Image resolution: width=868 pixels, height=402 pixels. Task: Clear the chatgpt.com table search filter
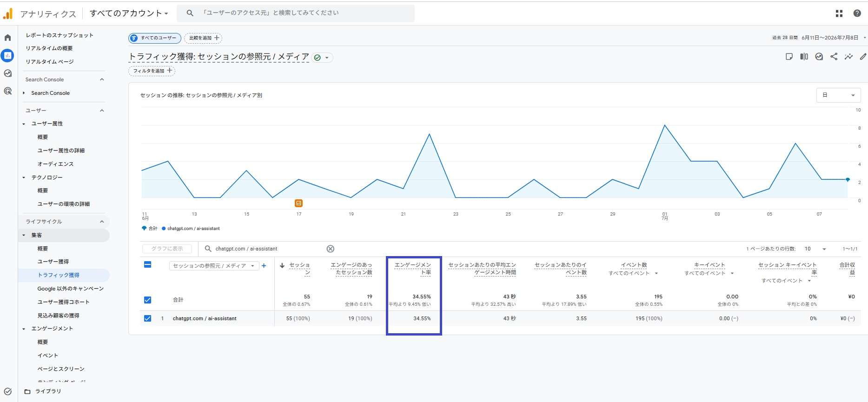coord(330,249)
